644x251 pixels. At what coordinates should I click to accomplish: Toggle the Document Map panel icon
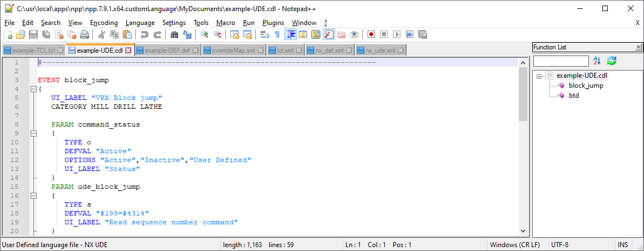click(316, 34)
